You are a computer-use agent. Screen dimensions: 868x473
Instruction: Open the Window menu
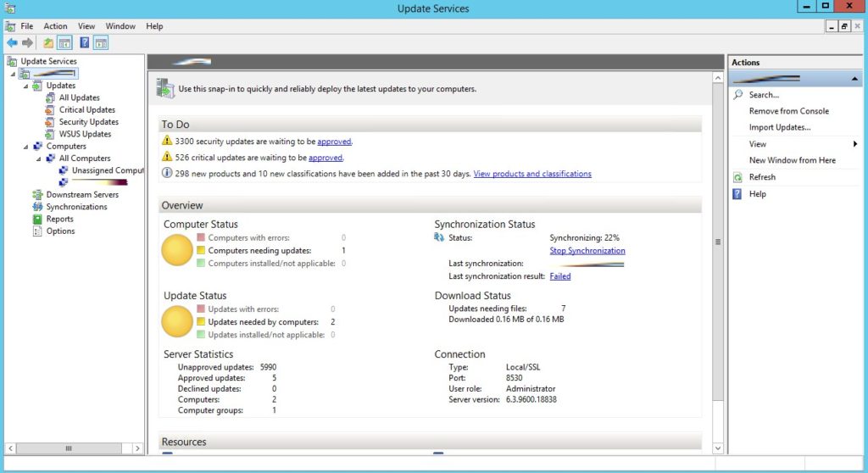(120, 26)
